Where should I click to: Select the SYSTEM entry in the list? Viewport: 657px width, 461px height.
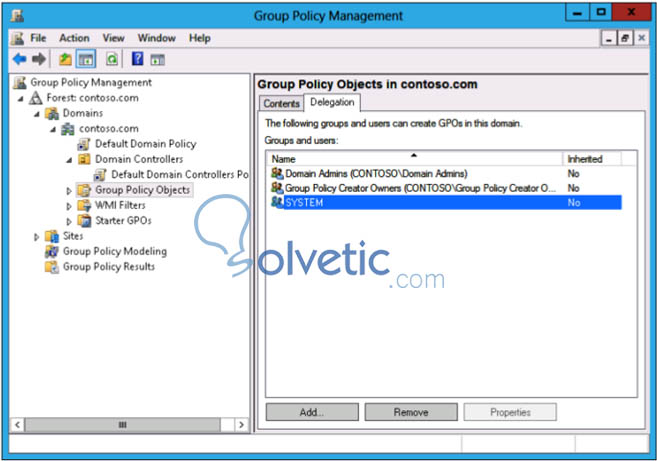(446, 202)
